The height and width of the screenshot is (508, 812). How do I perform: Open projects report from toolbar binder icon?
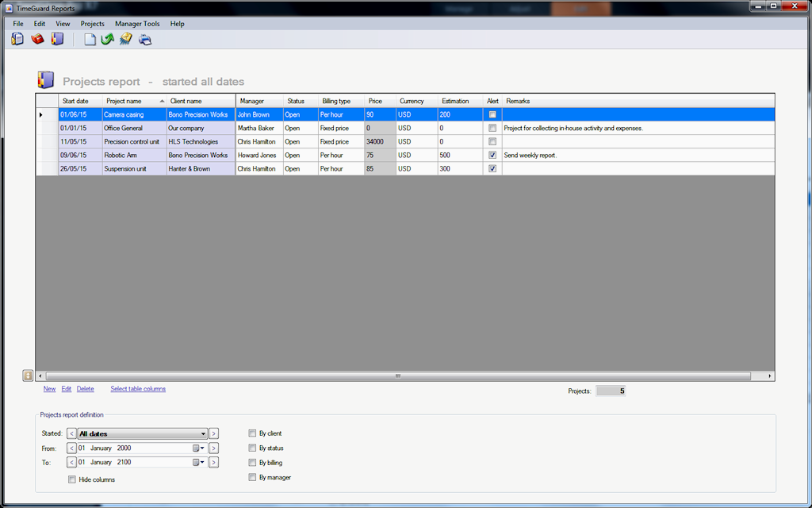pos(57,40)
